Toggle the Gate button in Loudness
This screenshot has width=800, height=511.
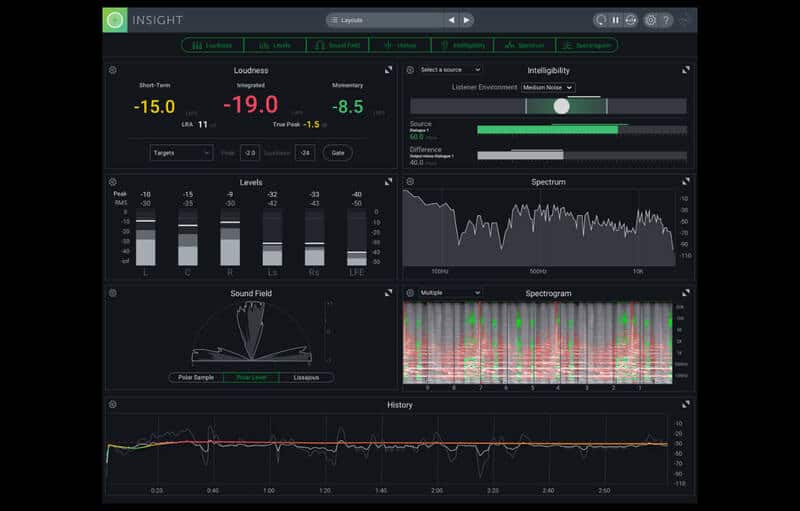pos(338,153)
